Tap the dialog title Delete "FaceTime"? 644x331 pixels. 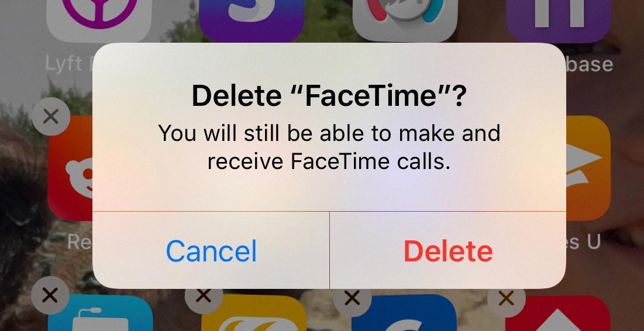click(x=329, y=96)
